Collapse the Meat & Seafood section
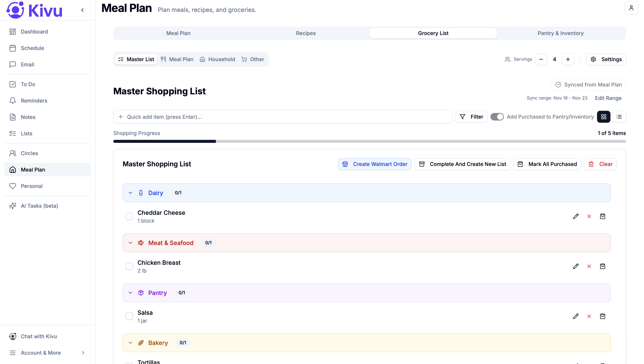 [x=130, y=242]
